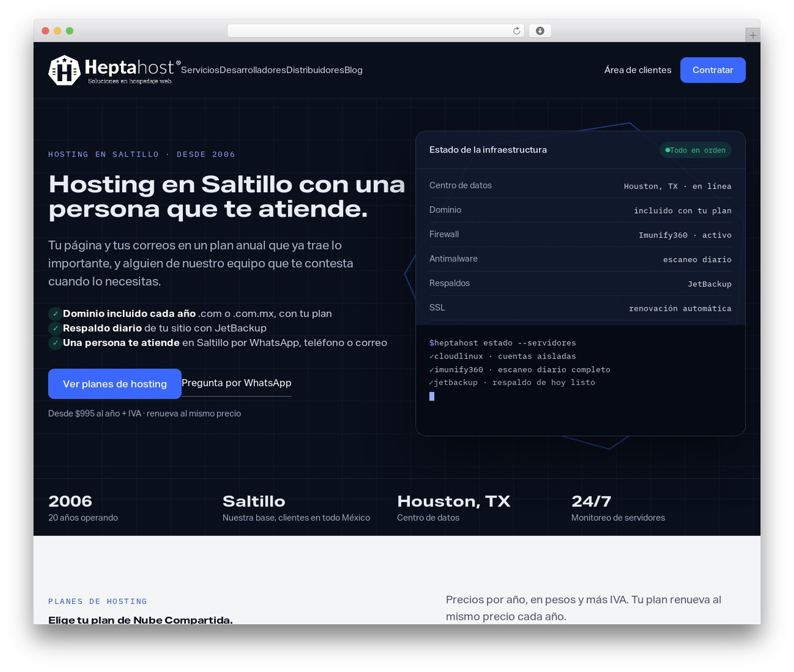The height and width of the screenshot is (672, 794).
Task: Select the value renovación automática
Action: pos(680,308)
